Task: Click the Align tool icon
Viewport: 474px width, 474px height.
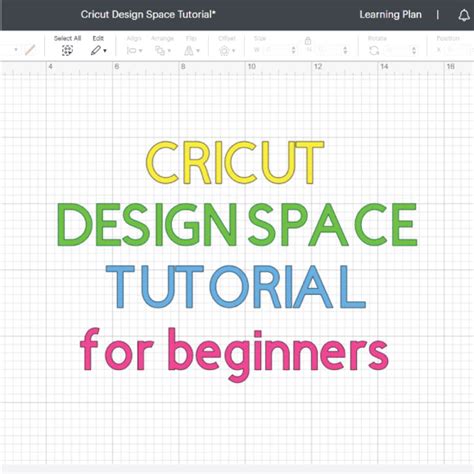Action: 132,51
